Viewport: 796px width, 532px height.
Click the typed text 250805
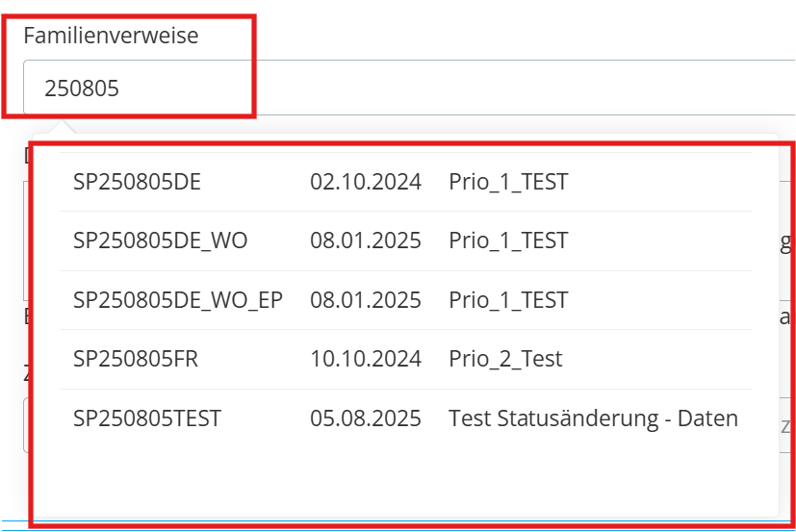(82, 89)
